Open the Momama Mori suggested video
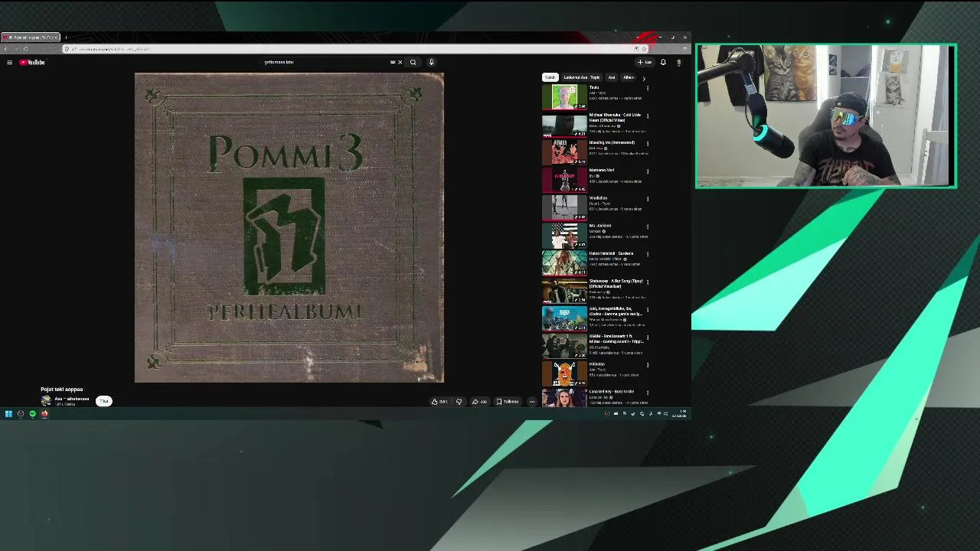This screenshot has width=980, height=551. tap(564, 179)
